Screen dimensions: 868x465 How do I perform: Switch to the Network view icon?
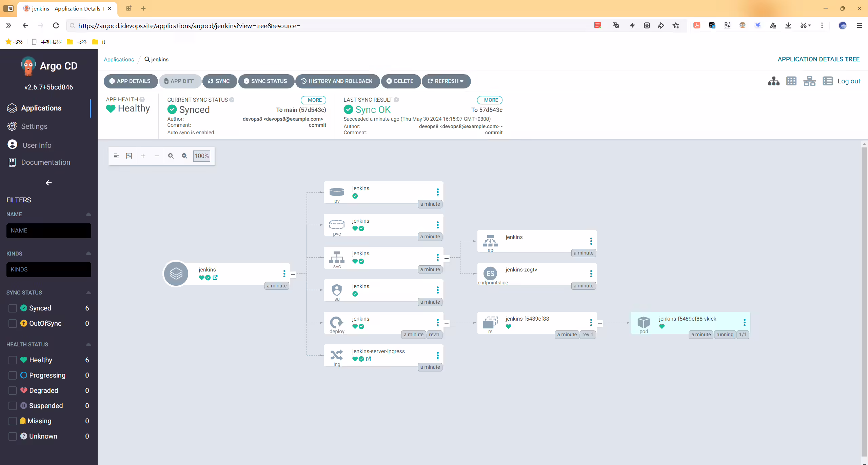[x=809, y=81]
